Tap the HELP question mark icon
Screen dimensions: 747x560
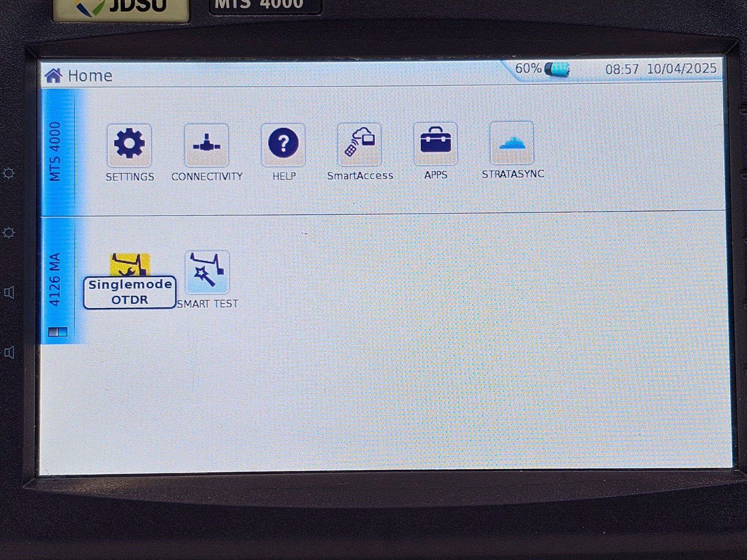click(x=283, y=144)
